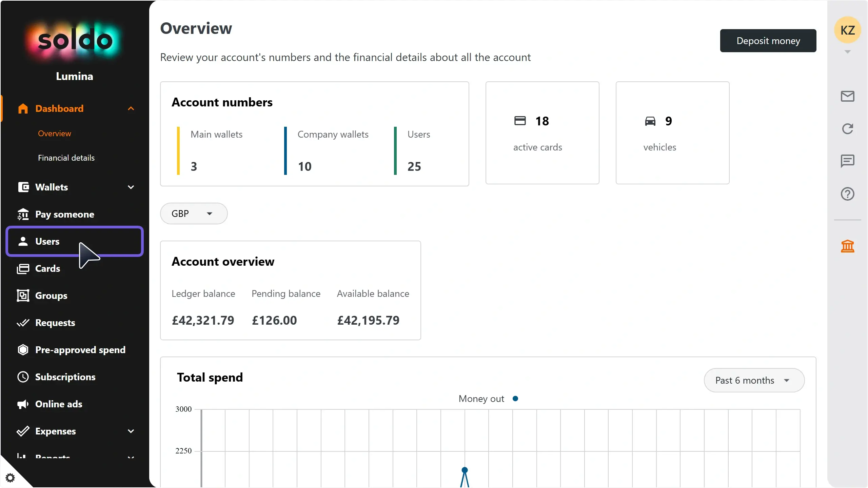Toggle the Money out legend dot
This screenshot has height=488, width=868.
pyautogui.click(x=515, y=399)
